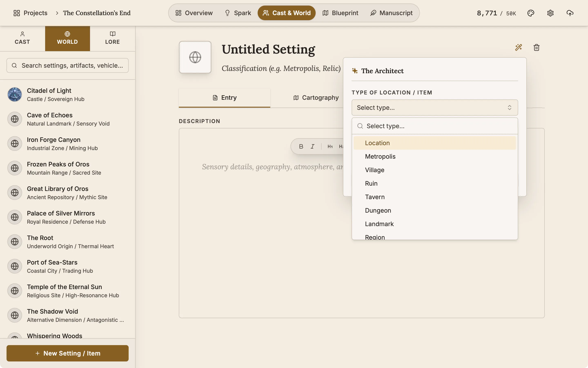Screen dimensions: 588x368
Task: Click The Constellation's End breadcrumb
Action: (x=97, y=13)
